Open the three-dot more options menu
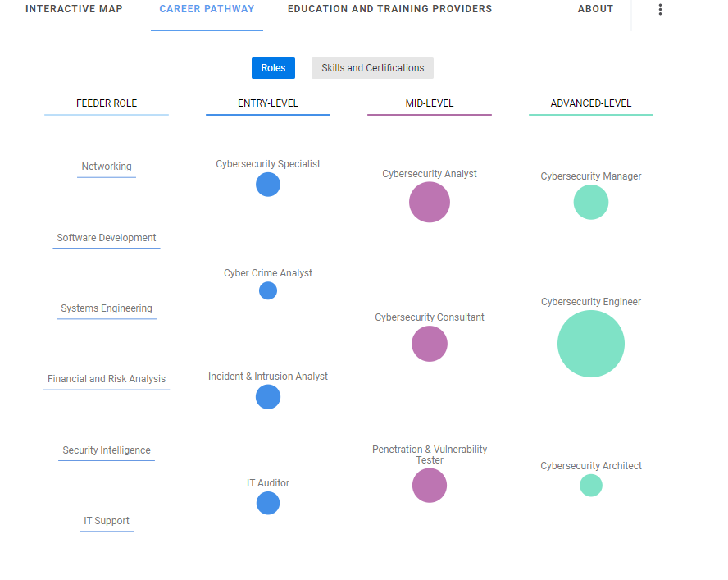The width and height of the screenshot is (728, 580). tap(660, 10)
